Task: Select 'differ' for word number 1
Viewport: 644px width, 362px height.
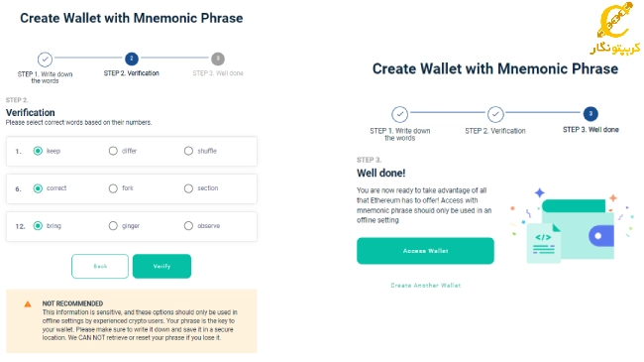Action: tap(113, 151)
